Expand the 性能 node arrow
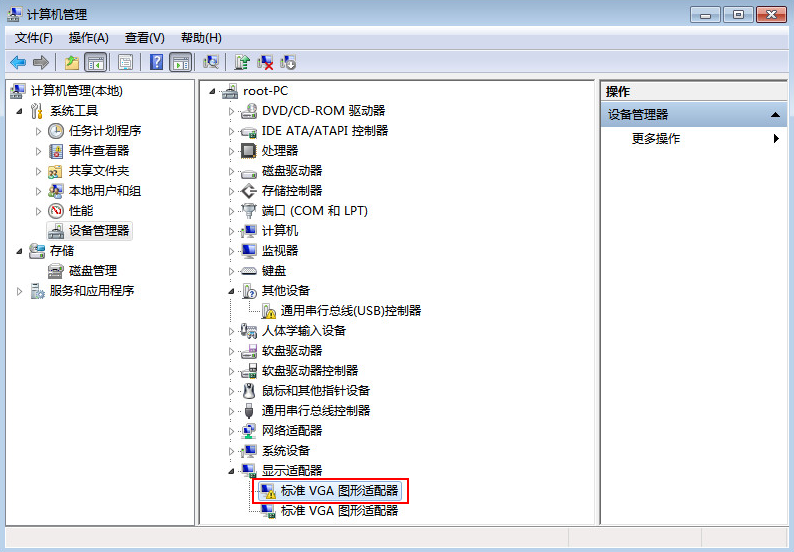Image resolution: width=794 pixels, height=552 pixels. pos(38,211)
